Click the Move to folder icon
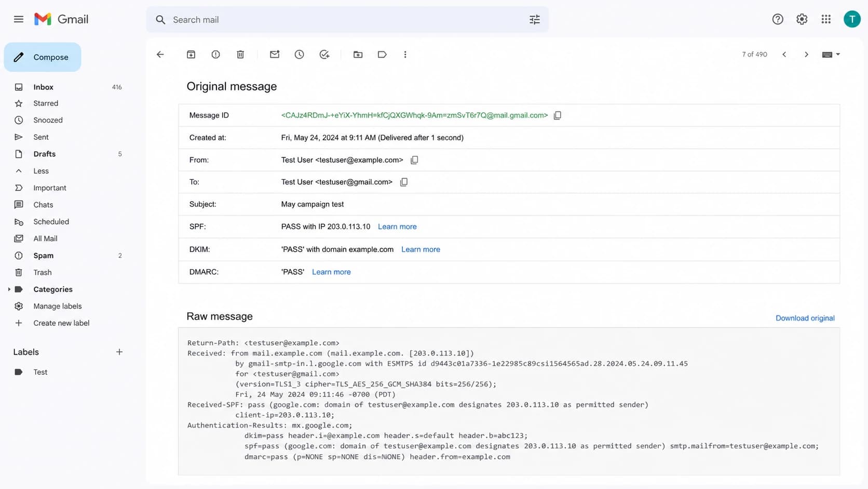868x489 pixels. point(358,55)
